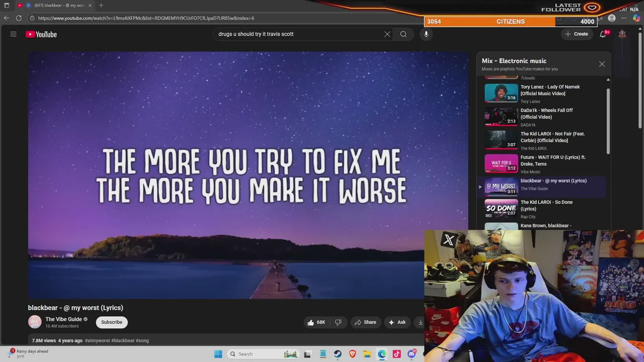Open the browser tab actions menu

[6, 5]
